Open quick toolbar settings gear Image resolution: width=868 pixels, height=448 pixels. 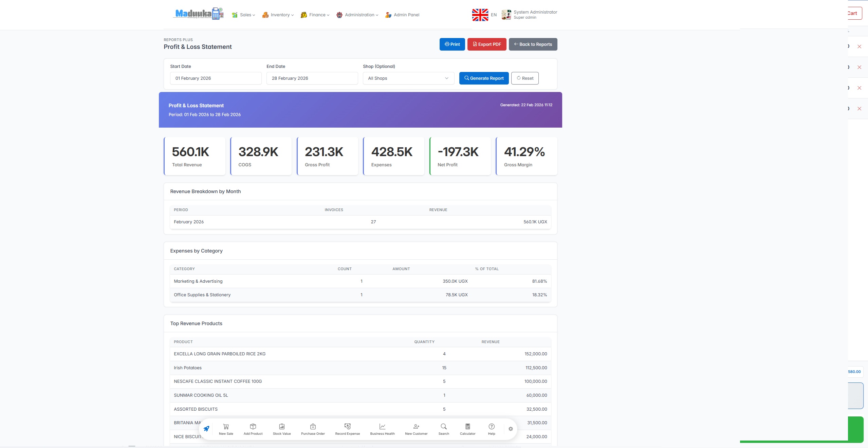pyautogui.click(x=511, y=429)
